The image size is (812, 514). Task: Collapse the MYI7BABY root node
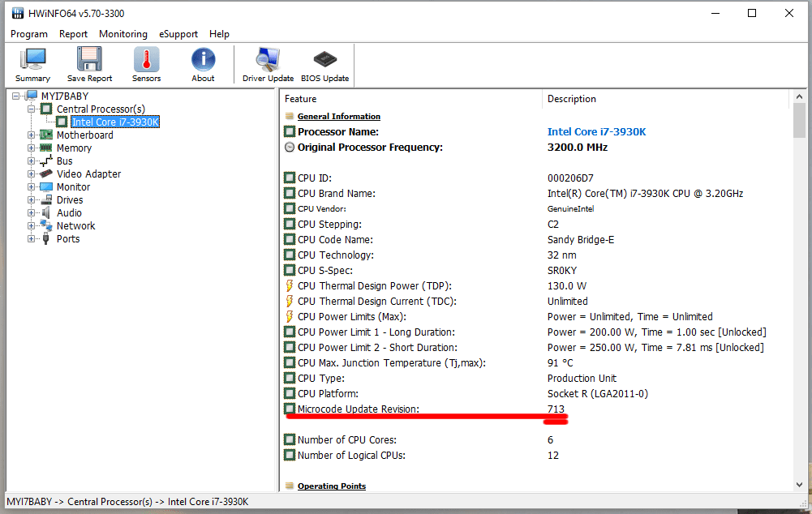click(16, 96)
